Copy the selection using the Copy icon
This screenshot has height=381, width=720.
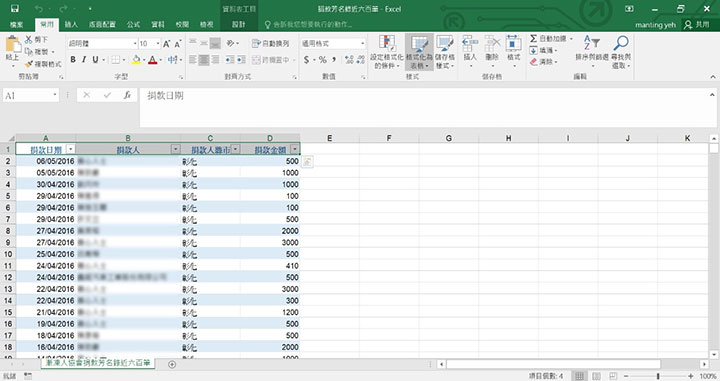29,51
